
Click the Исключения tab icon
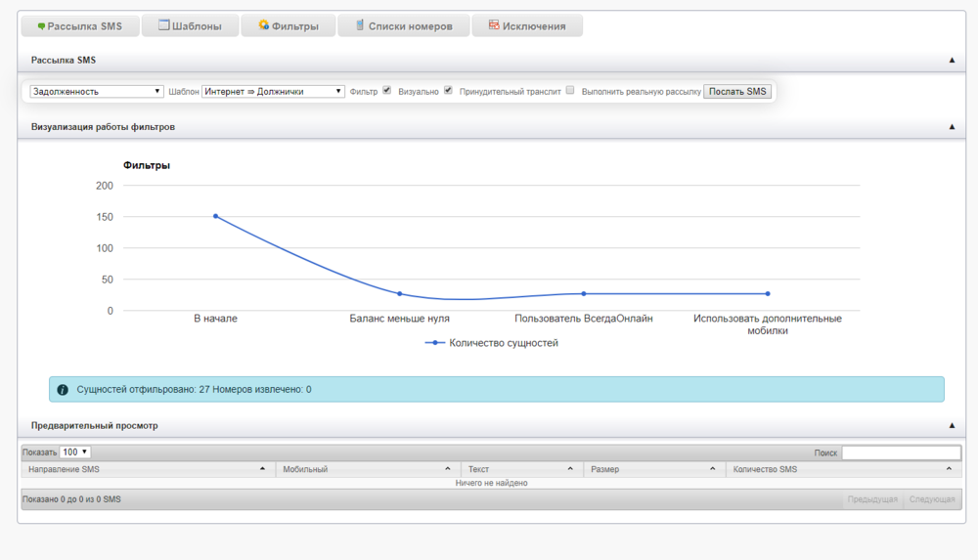[494, 25]
